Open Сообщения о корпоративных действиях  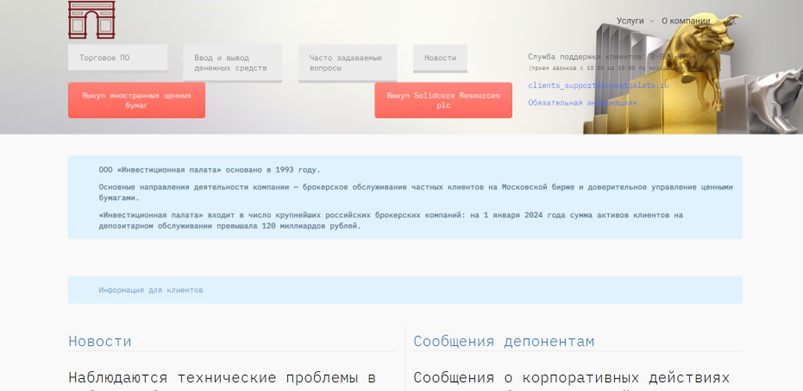(572, 379)
